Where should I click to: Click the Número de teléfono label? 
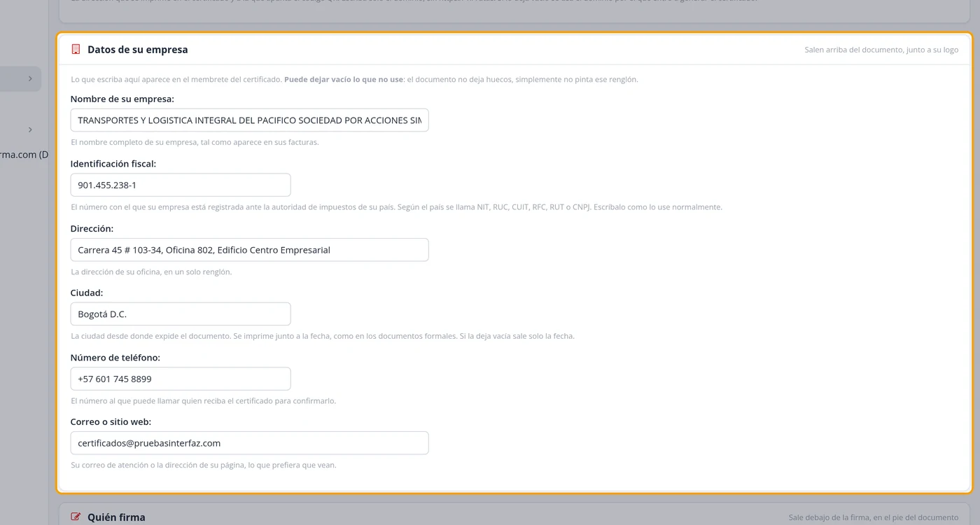pyautogui.click(x=115, y=357)
